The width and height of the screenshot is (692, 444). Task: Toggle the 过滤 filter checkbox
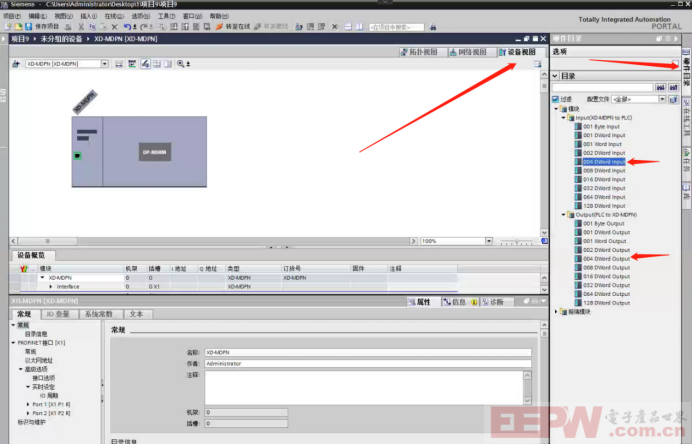[556, 99]
